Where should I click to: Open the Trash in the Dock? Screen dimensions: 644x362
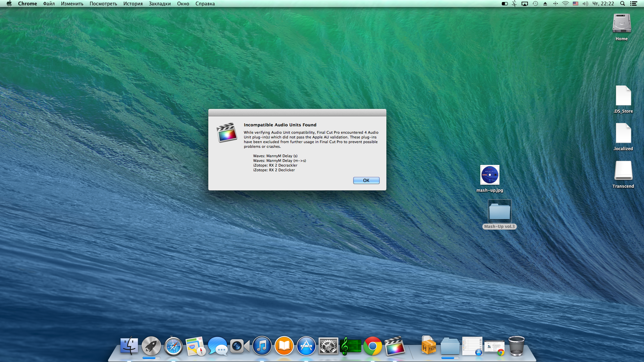tap(517, 346)
